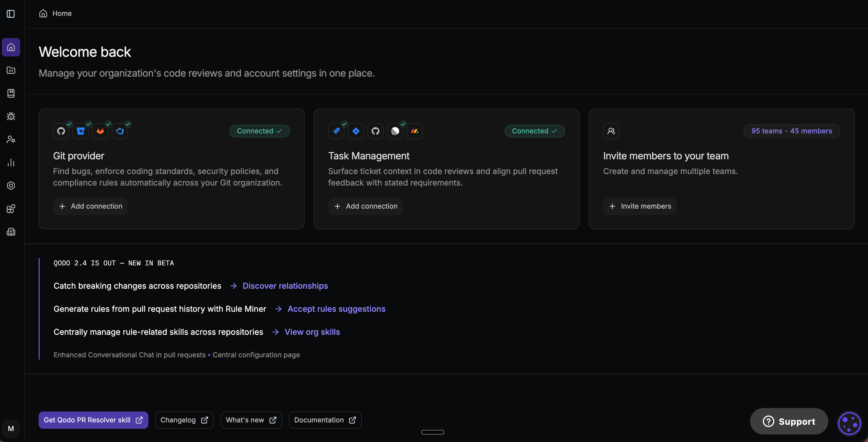Viewport: 868px width, 442px height.
Task: Click the Home breadcrumb label
Action: click(62, 14)
